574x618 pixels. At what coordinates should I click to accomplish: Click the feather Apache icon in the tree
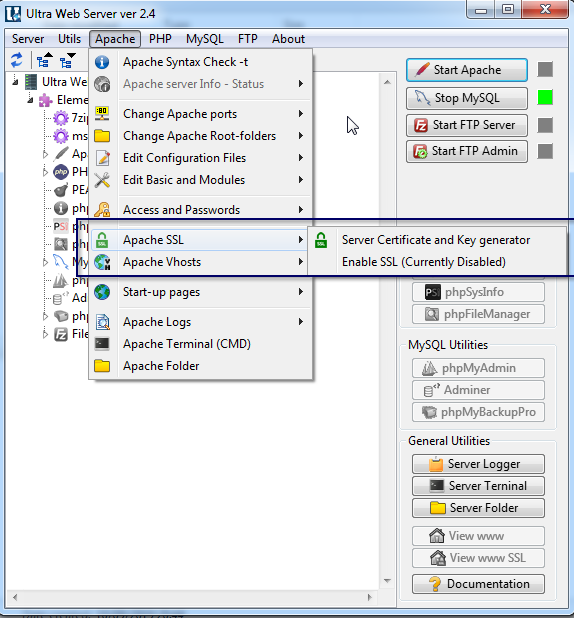coord(61,154)
